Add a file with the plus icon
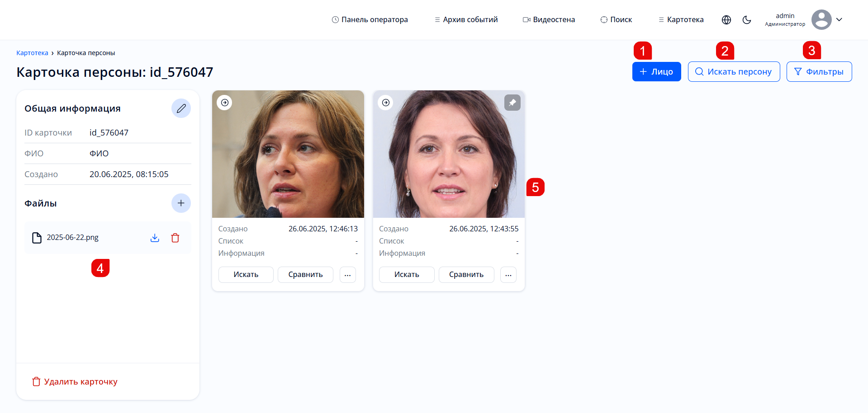The image size is (868, 413). click(181, 203)
